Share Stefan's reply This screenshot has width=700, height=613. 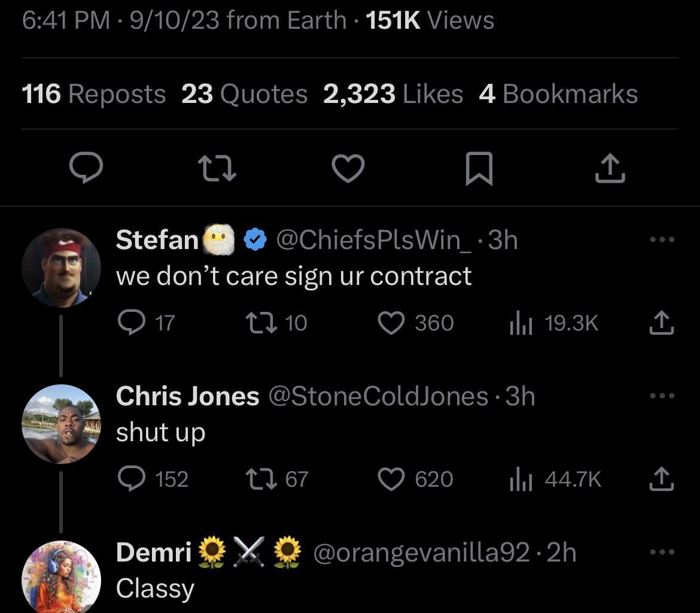click(661, 323)
